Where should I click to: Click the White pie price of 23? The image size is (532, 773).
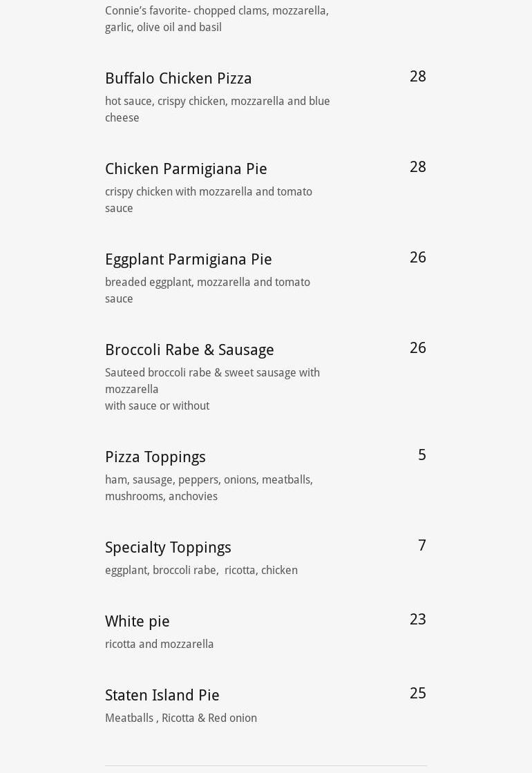(x=417, y=620)
